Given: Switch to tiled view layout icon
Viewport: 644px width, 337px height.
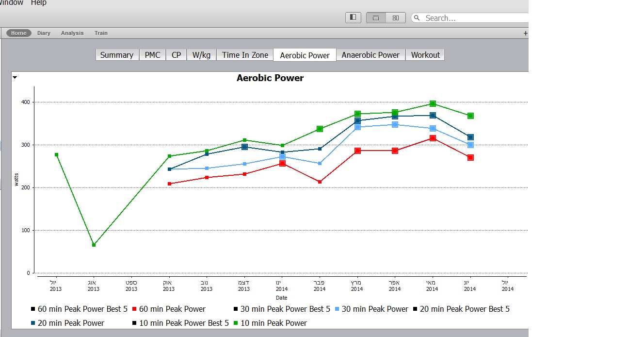Looking at the screenshot, I should [x=396, y=18].
